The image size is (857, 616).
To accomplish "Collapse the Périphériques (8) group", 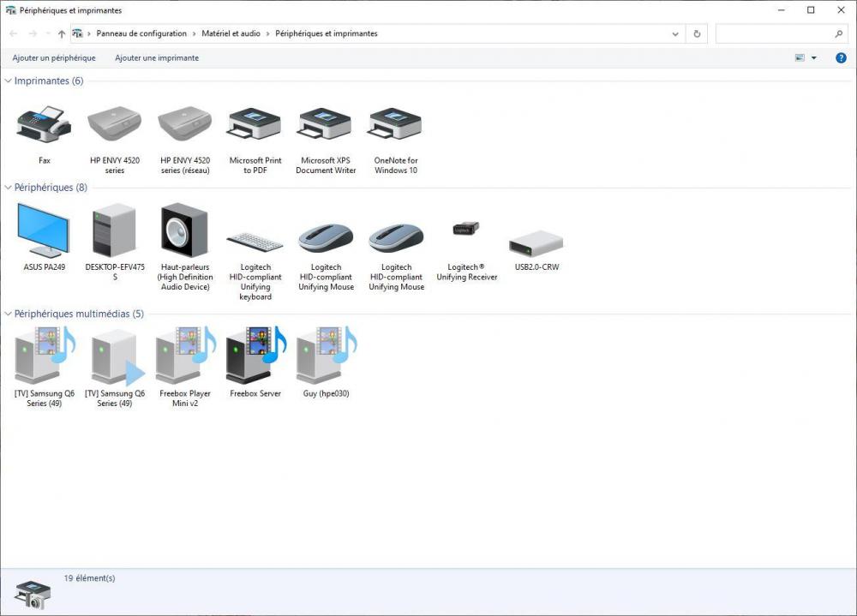I will 9,188.
